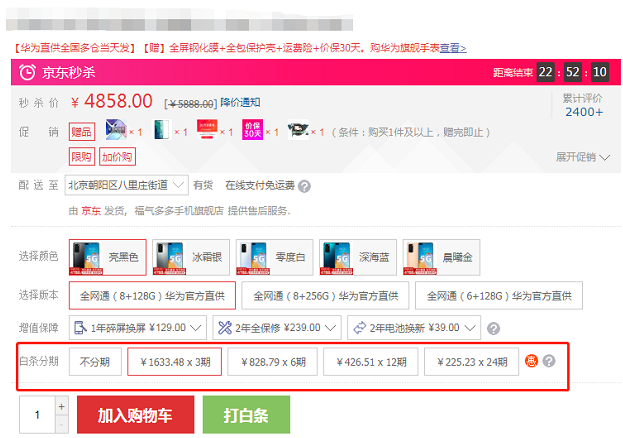This screenshot has width=623, height=438.
Task: Expand promotions with 展开促销
Action: tap(582, 157)
